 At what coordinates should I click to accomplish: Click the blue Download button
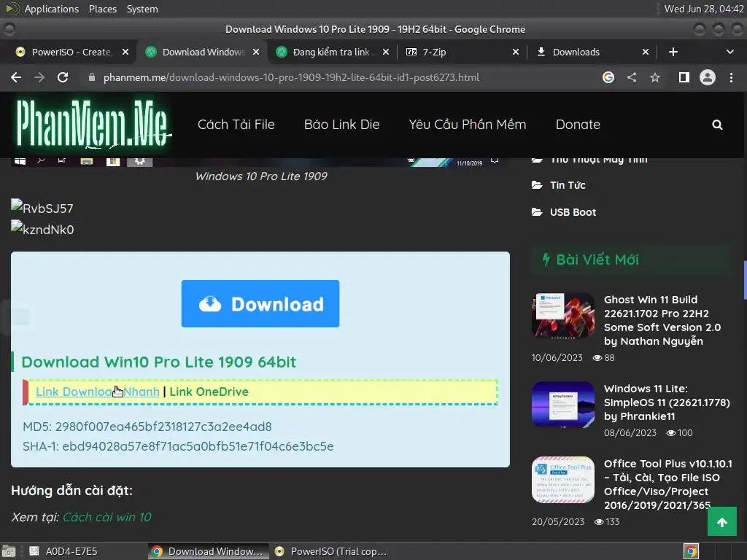pyautogui.click(x=260, y=303)
